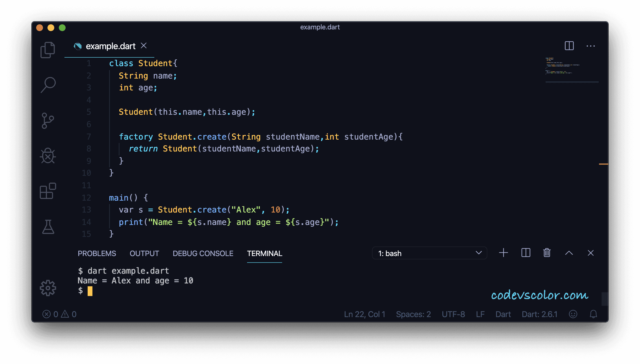Open the Testing beaker view

[48, 226]
